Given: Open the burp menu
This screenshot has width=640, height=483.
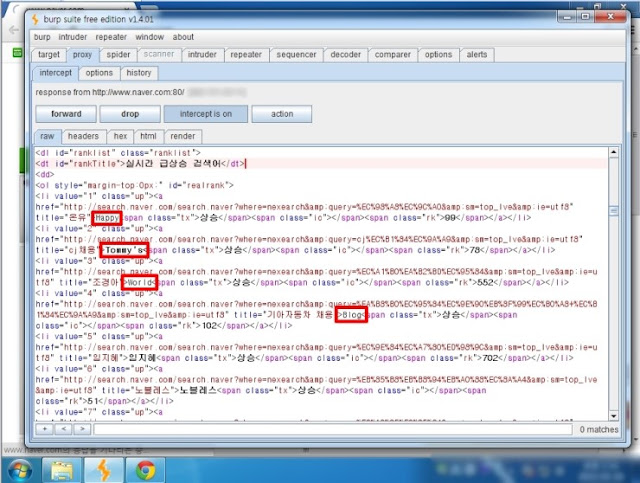Looking at the screenshot, I should coord(42,37).
